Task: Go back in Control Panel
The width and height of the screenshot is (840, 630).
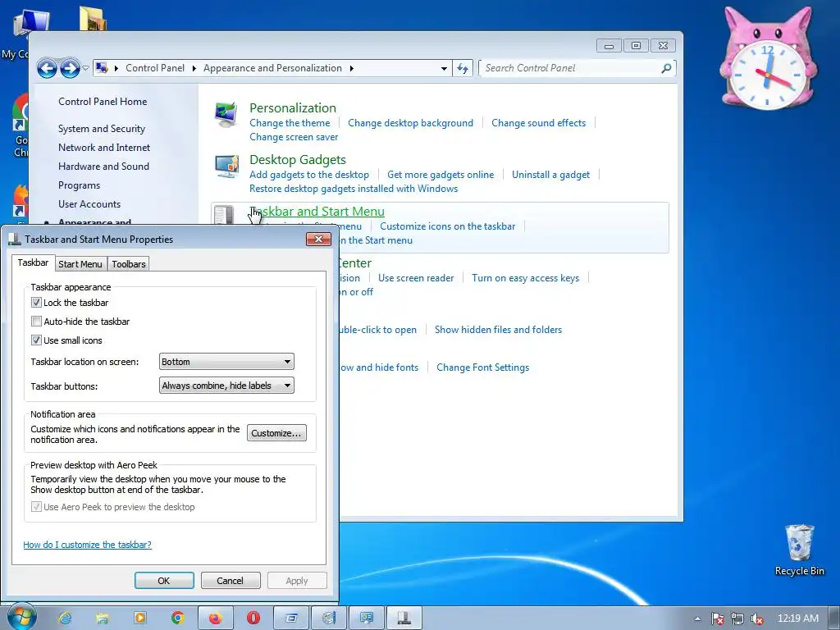Action: point(47,68)
